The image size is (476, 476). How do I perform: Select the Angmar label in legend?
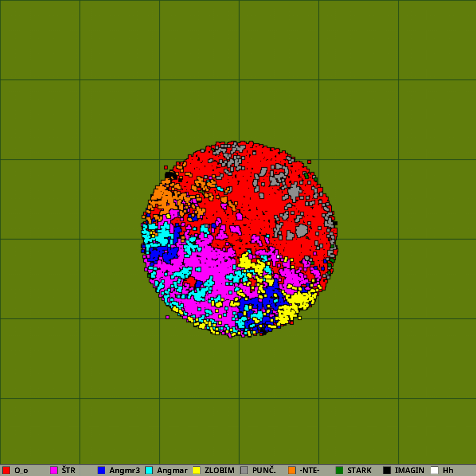pos(172,471)
